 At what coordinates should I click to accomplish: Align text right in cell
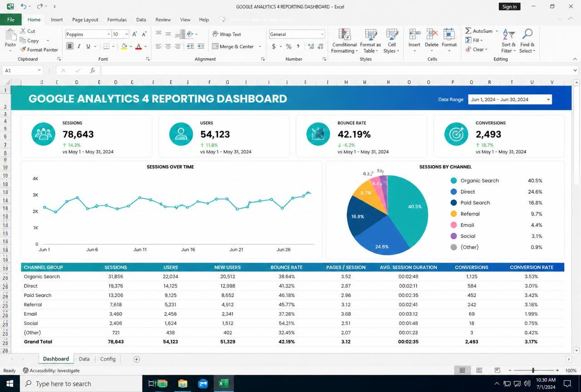177,46
